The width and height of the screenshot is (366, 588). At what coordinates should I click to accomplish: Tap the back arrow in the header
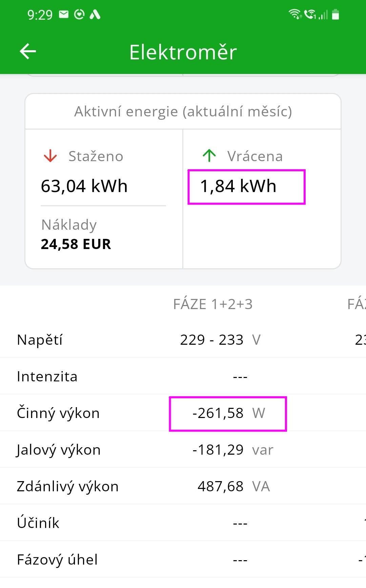click(x=28, y=52)
